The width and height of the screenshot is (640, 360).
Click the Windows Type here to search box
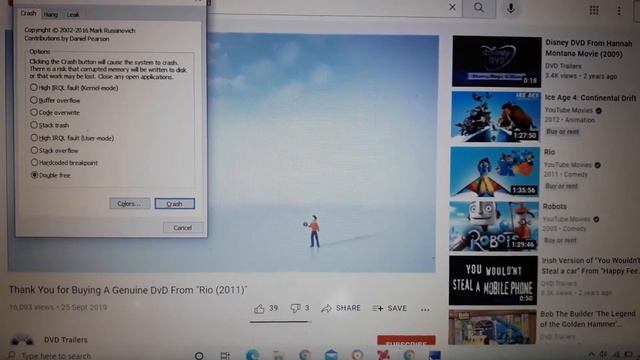56,356
